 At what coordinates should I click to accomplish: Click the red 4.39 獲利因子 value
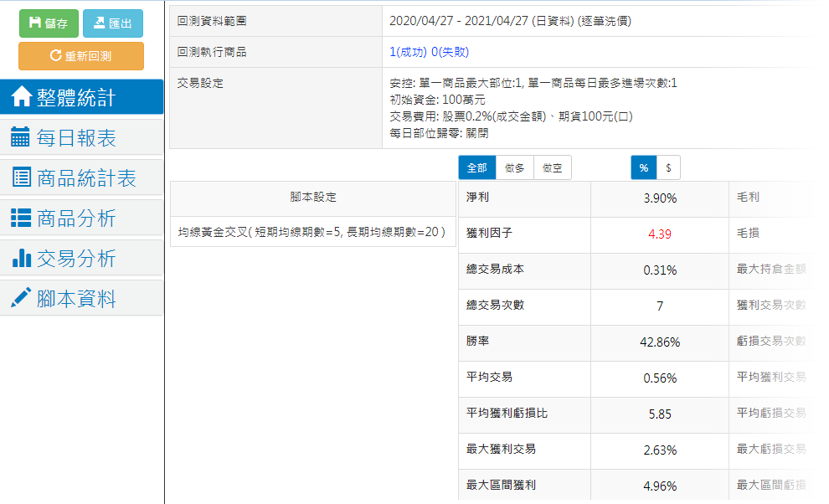(659, 234)
